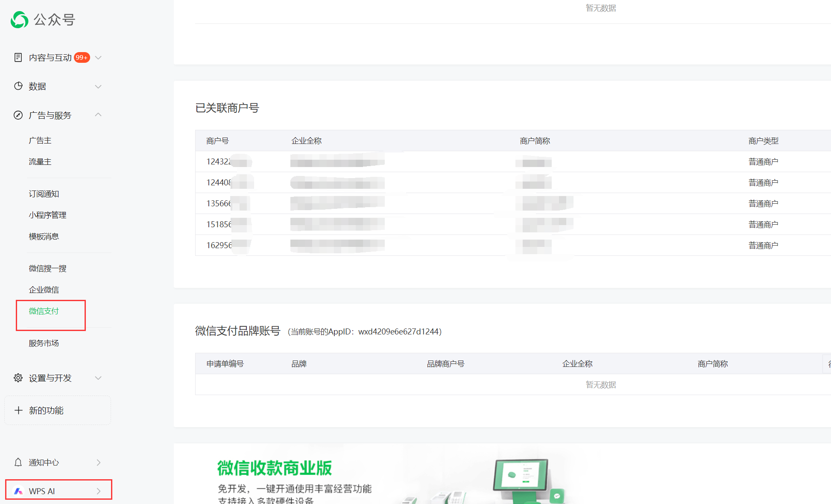Click the bell icon for 通知中心
The width and height of the screenshot is (831, 504).
(18, 462)
